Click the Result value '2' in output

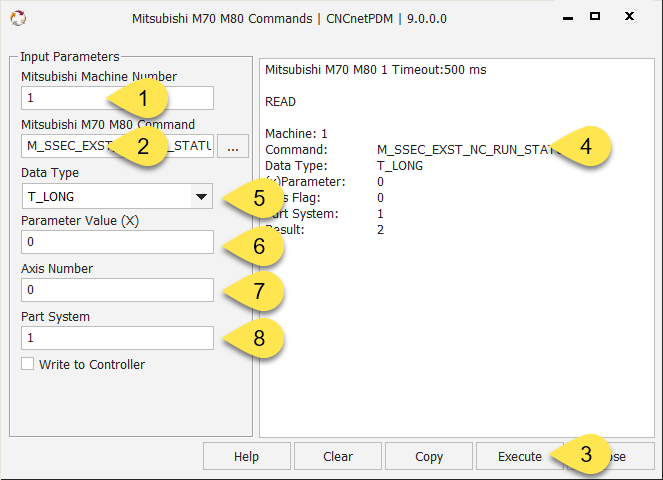(380, 230)
